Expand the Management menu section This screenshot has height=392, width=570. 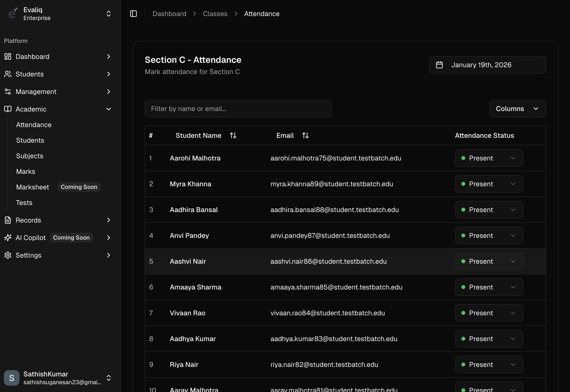108,92
